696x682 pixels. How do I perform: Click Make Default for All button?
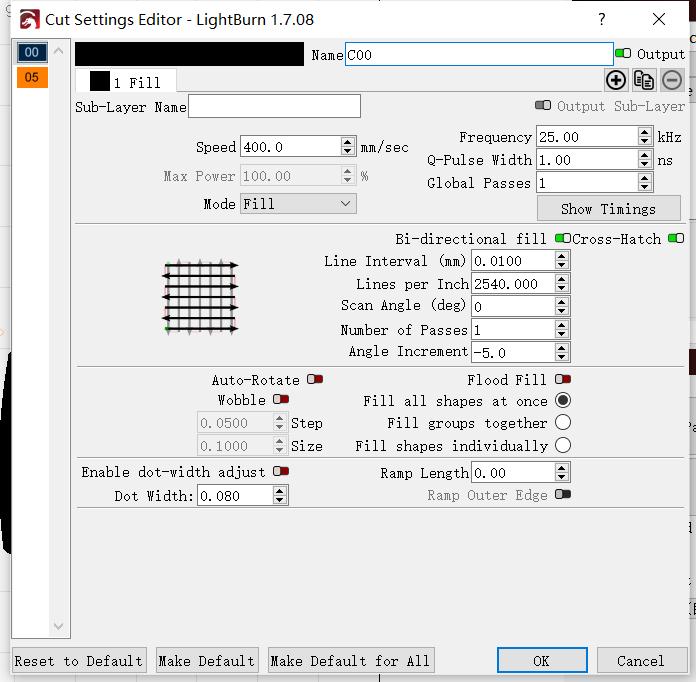(351, 661)
